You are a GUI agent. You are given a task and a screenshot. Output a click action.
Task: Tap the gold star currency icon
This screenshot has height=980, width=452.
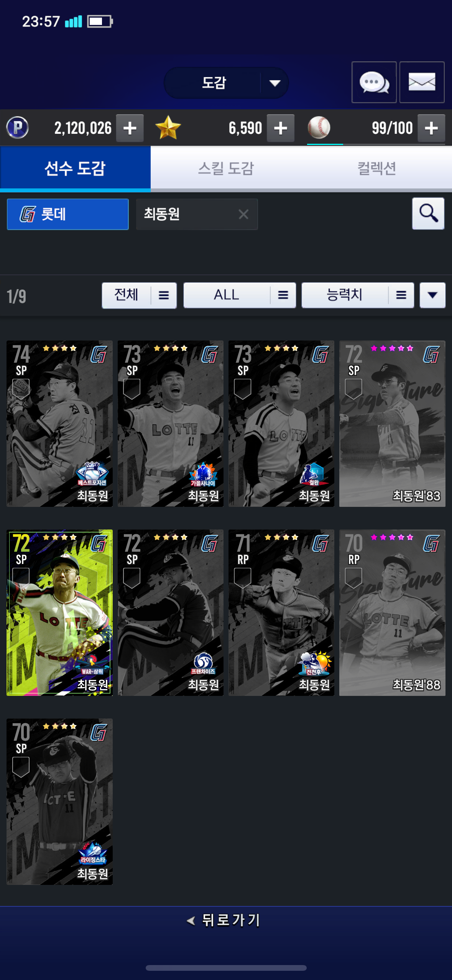pos(168,128)
